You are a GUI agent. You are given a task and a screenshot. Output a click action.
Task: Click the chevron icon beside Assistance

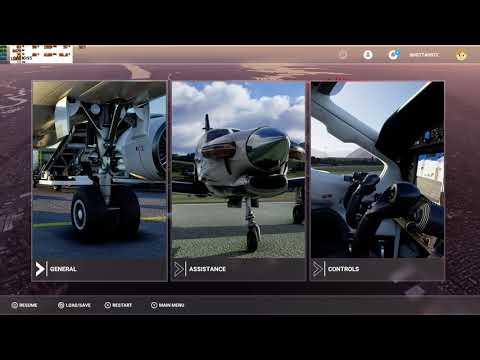[179, 269]
